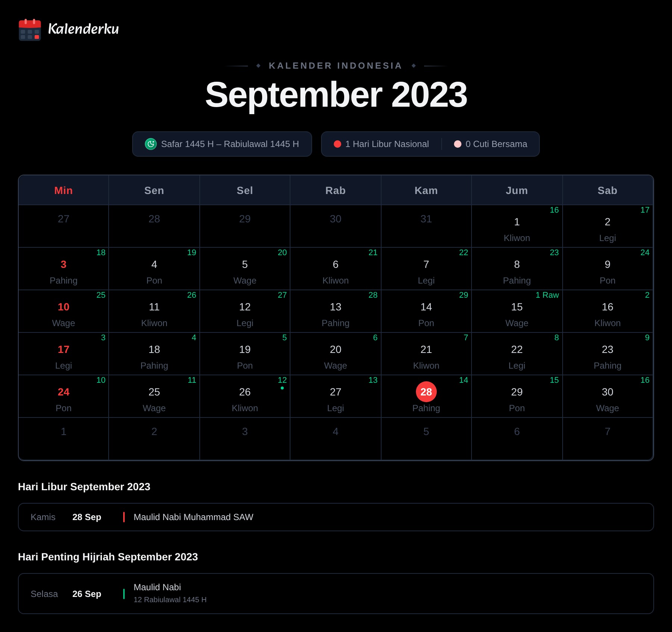Go to next month date 7

(x=608, y=439)
